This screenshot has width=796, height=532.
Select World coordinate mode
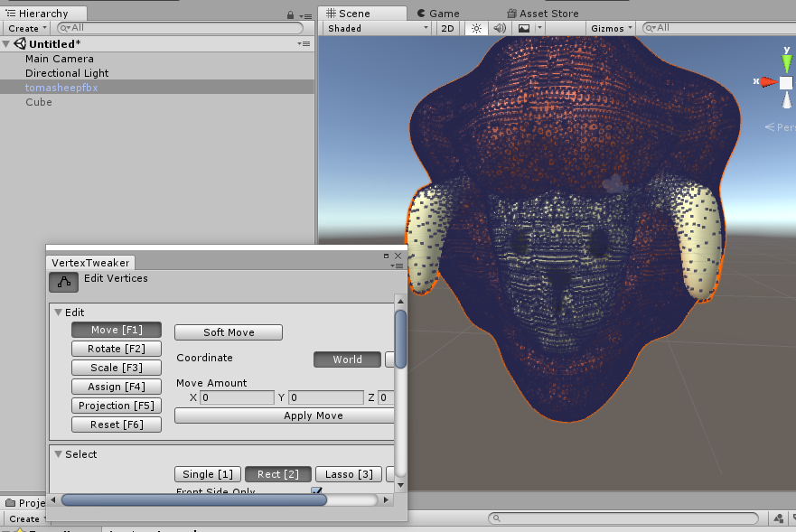point(347,359)
